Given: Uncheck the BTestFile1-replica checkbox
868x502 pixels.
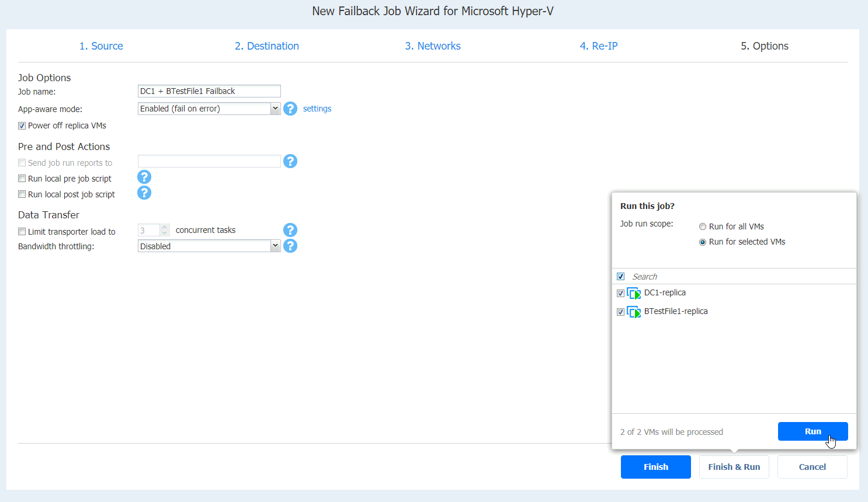Looking at the screenshot, I should pos(620,312).
